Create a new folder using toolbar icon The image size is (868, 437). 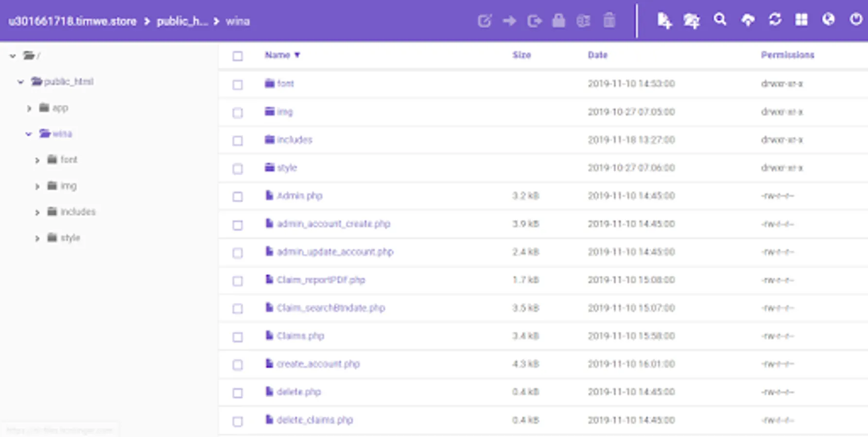(x=692, y=20)
